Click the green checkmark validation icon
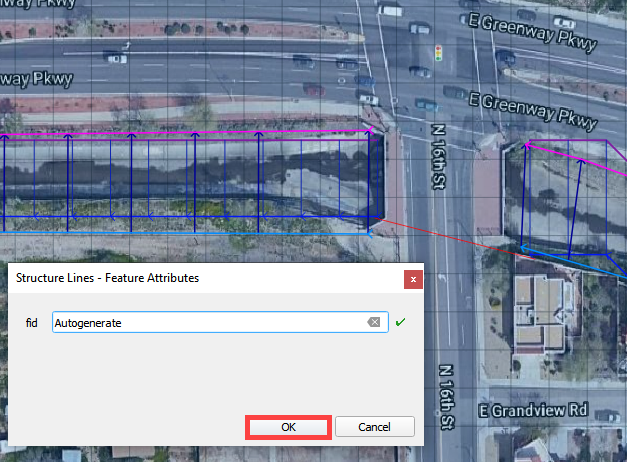Image resolution: width=627 pixels, height=462 pixels. [401, 322]
